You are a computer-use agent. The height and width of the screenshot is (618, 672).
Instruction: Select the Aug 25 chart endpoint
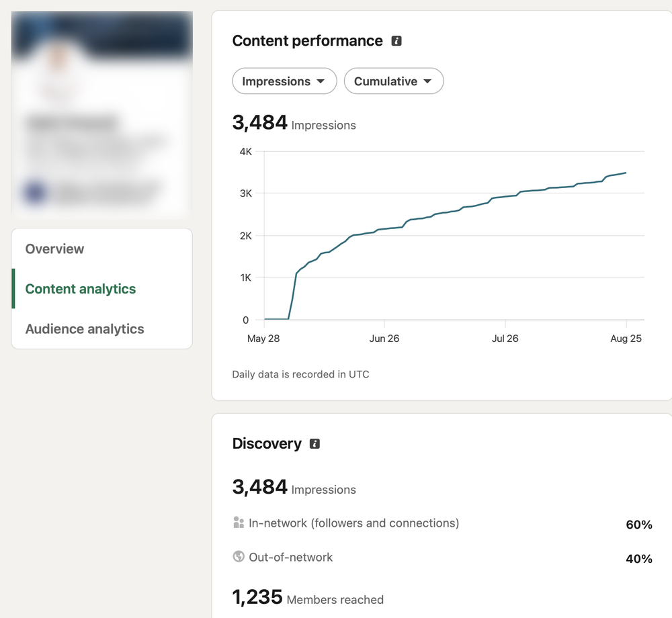(x=626, y=173)
